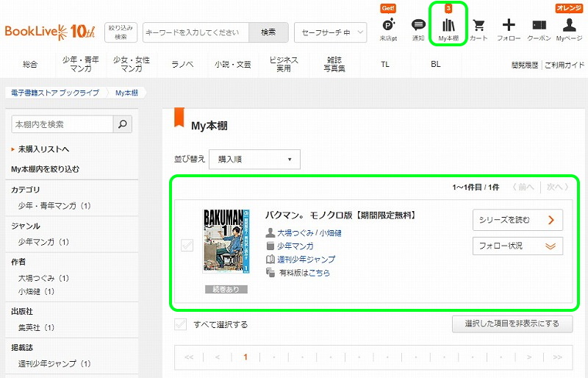Click the 次へ next page link
Screen dimensions: 588x378
pos(557,187)
